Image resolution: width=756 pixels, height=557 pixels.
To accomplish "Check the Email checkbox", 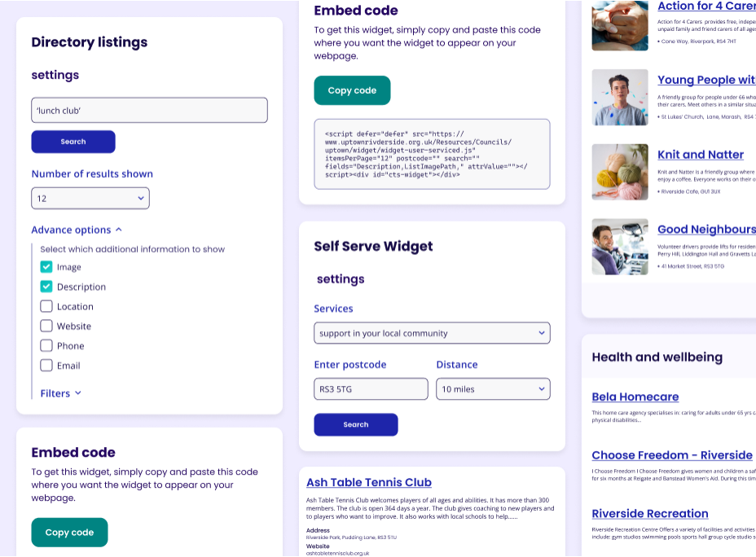I will pos(46,365).
